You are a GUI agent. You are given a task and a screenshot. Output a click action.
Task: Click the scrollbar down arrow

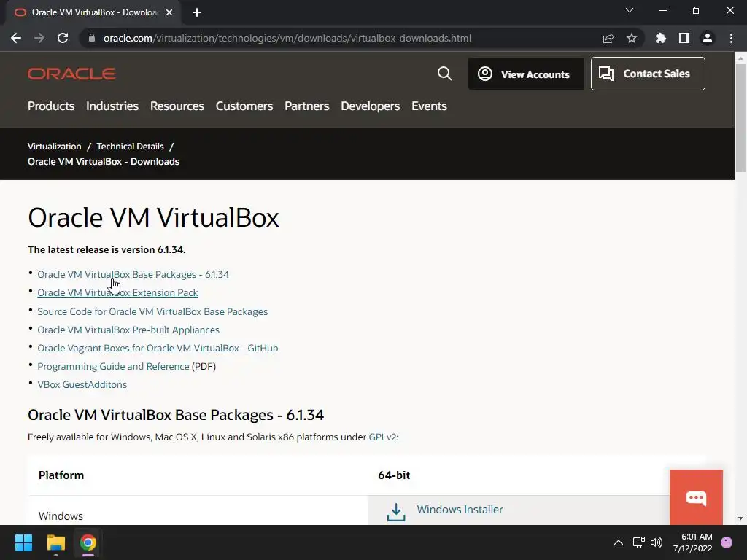[740, 518]
